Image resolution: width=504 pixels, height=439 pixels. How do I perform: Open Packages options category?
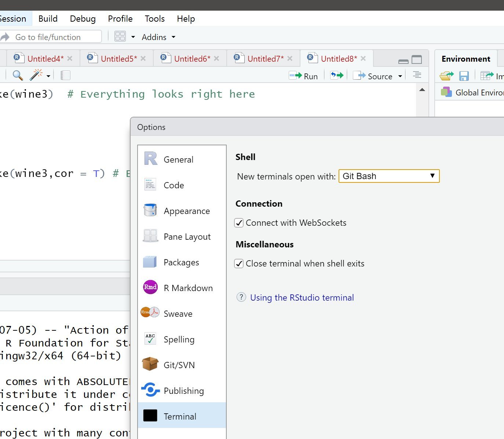tap(182, 262)
